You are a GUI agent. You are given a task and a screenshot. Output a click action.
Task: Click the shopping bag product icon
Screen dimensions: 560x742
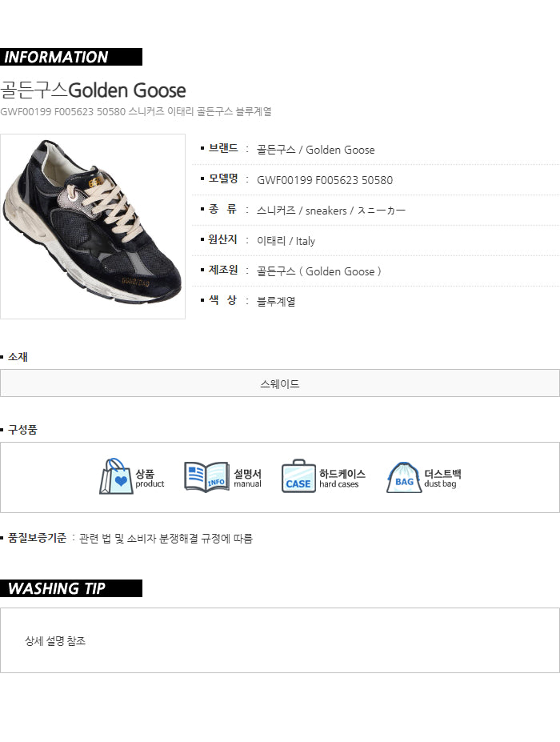point(116,476)
